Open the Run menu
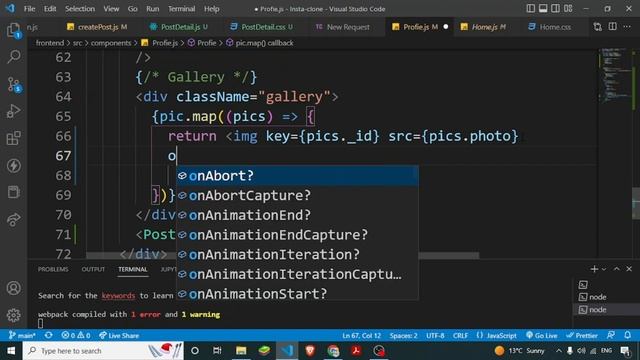Screen dimensions: 640x360 pos(152,9)
